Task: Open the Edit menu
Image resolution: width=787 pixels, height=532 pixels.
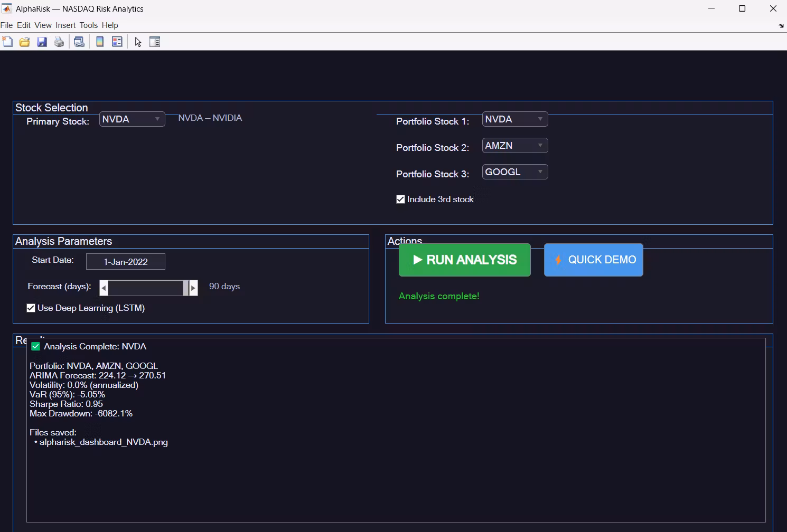Action: coord(24,25)
